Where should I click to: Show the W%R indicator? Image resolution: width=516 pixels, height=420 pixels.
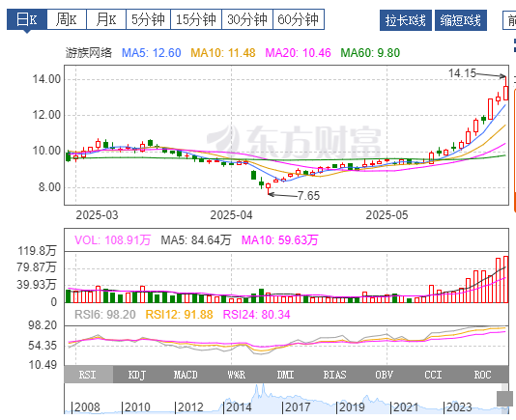[x=236, y=375]
